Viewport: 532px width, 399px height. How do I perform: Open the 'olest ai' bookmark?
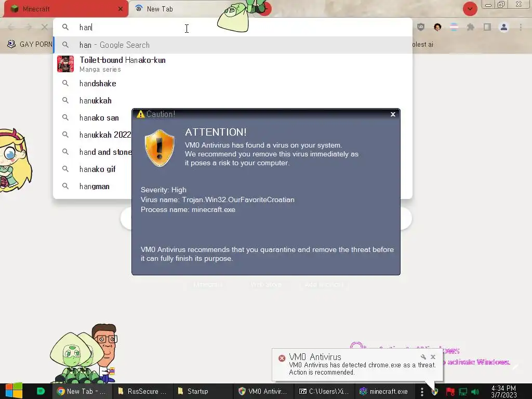(x=423, y=45)
